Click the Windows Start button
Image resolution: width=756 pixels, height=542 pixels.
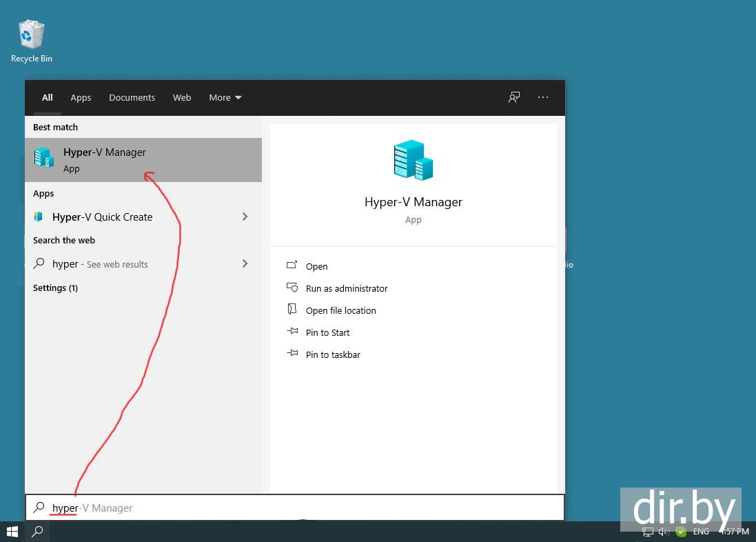(x=12, y=532)
